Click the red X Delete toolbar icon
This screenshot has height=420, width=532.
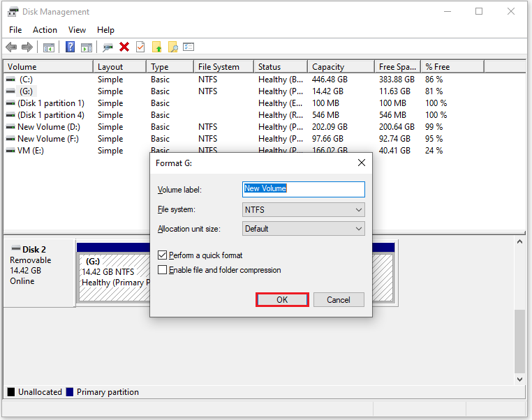pos(124,47)
